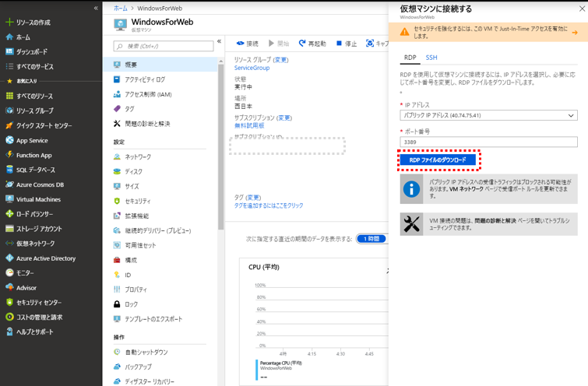588x386 pixels.
Task: Click 停止 to stop the VM
Action: 347,44
